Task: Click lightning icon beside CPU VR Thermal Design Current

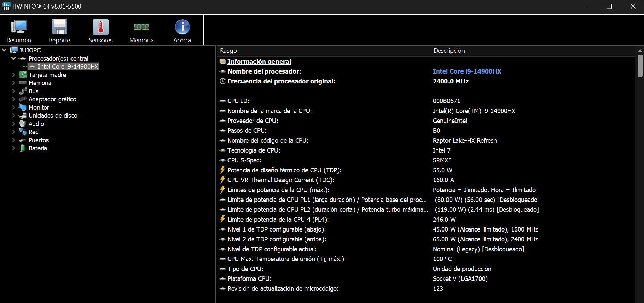Action: [x=223, y=179]
